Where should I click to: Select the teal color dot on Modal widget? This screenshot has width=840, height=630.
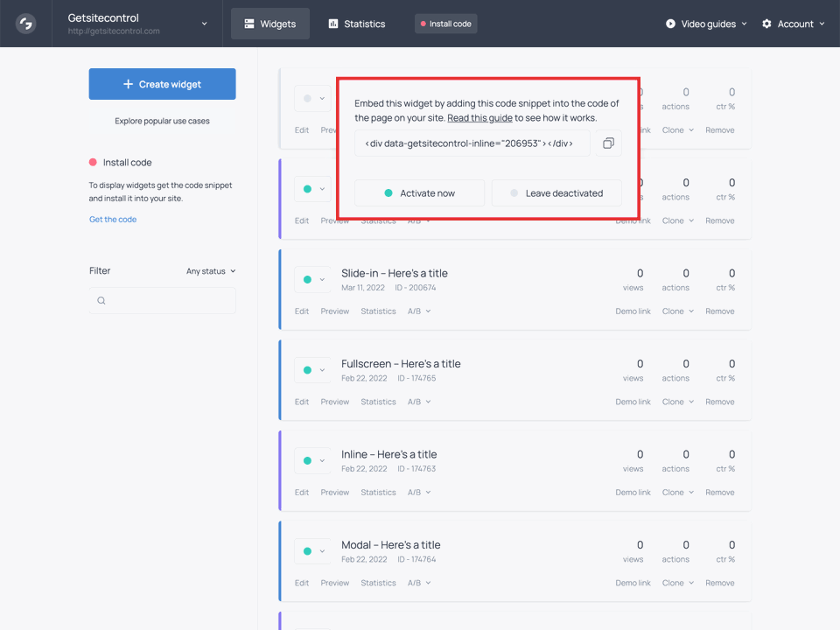coord(308,550)
